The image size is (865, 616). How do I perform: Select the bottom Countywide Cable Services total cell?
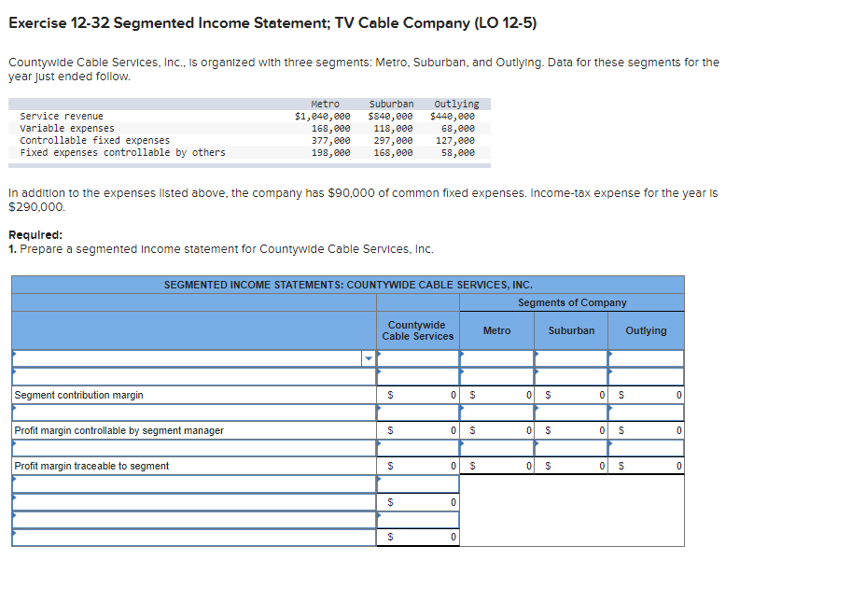coord(417,537)
